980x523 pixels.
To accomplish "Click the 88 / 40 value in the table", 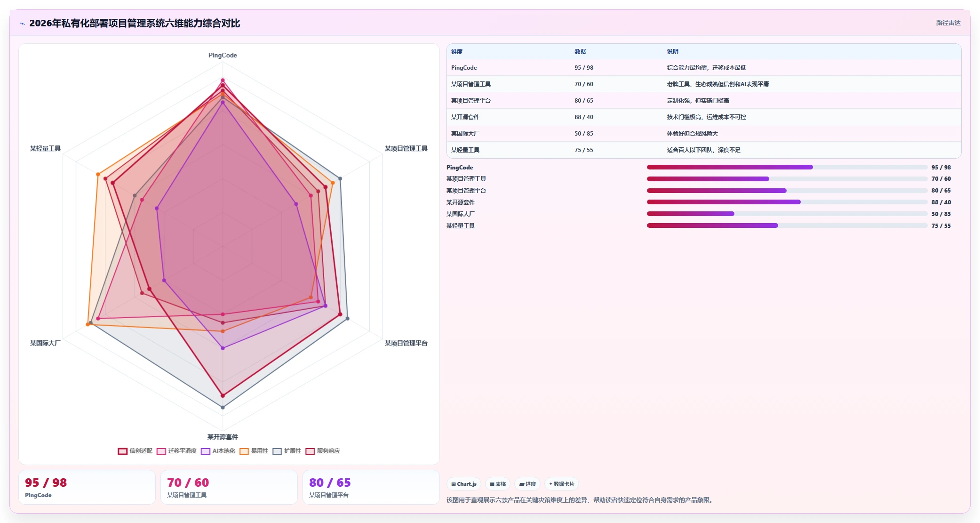I will click(x=584, y=117).
